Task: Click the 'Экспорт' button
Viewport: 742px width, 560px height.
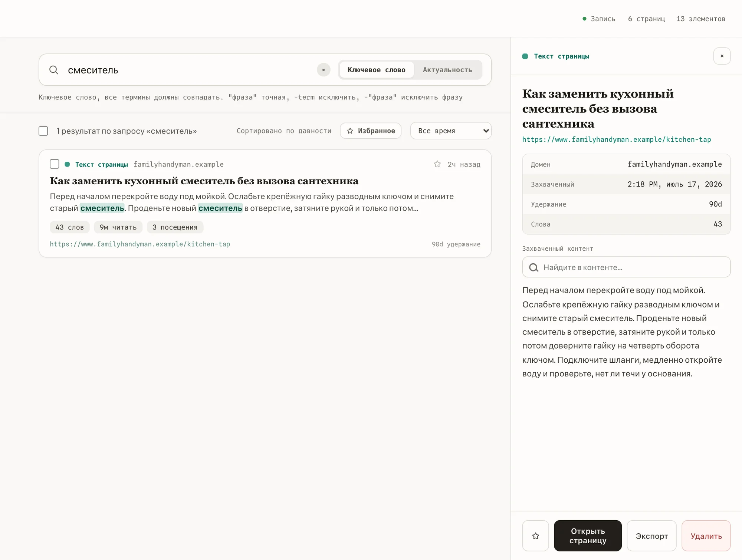Action: click(x=651, y=536)
